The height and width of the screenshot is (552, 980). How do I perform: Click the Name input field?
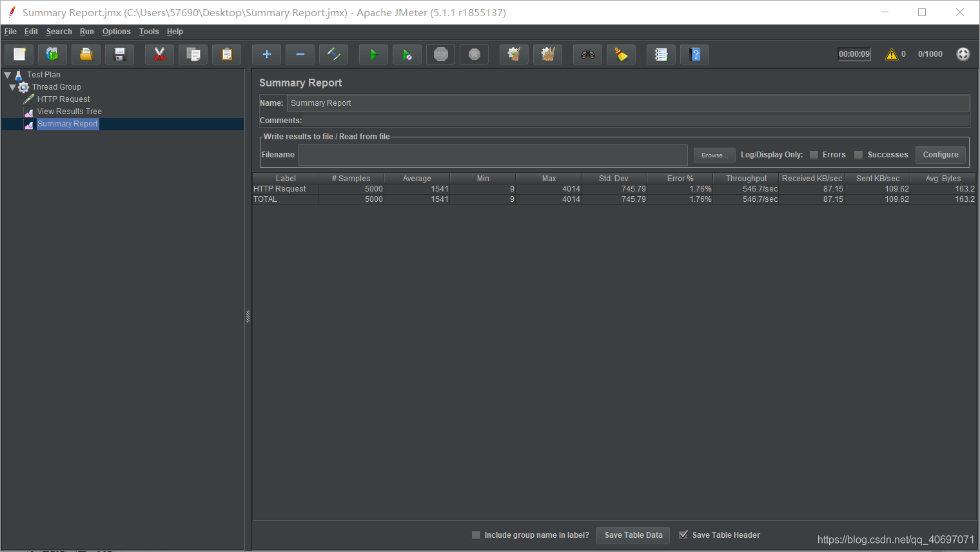[628, 103]
